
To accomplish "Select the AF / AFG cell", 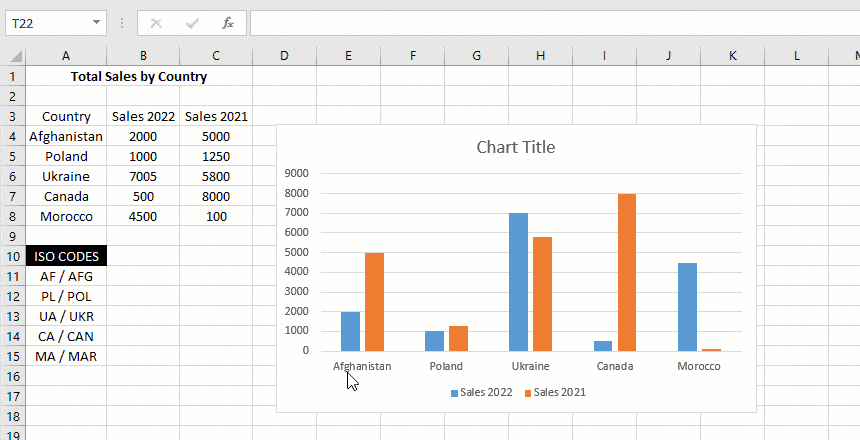I will (x=66, y=277).
